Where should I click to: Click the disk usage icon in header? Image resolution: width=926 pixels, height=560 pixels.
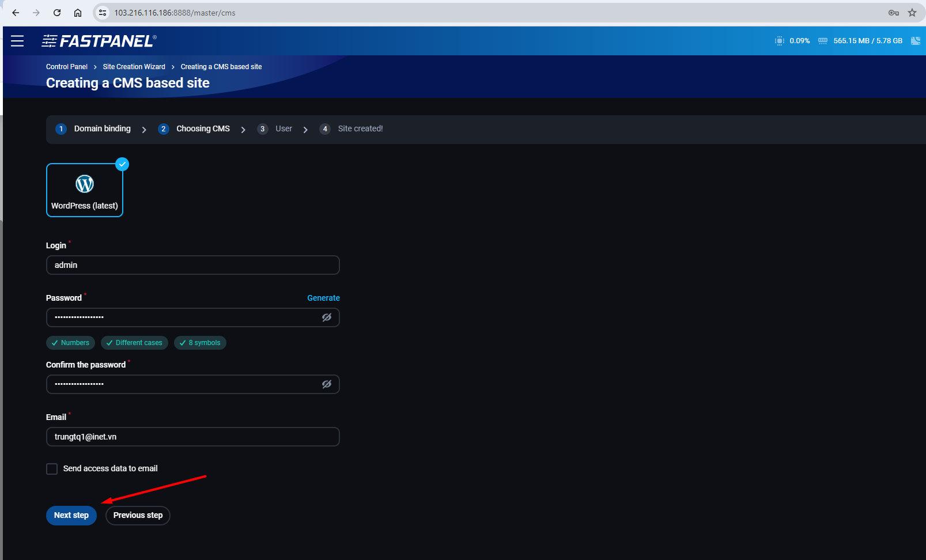[916, 41]
